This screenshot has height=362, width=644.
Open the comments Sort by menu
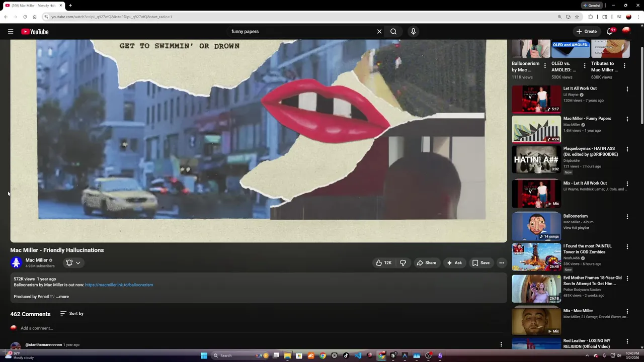click(x=72, y=313)
